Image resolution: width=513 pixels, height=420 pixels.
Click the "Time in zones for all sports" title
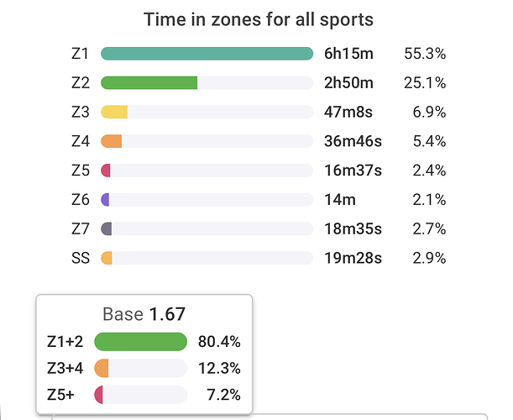click(258, 19)
